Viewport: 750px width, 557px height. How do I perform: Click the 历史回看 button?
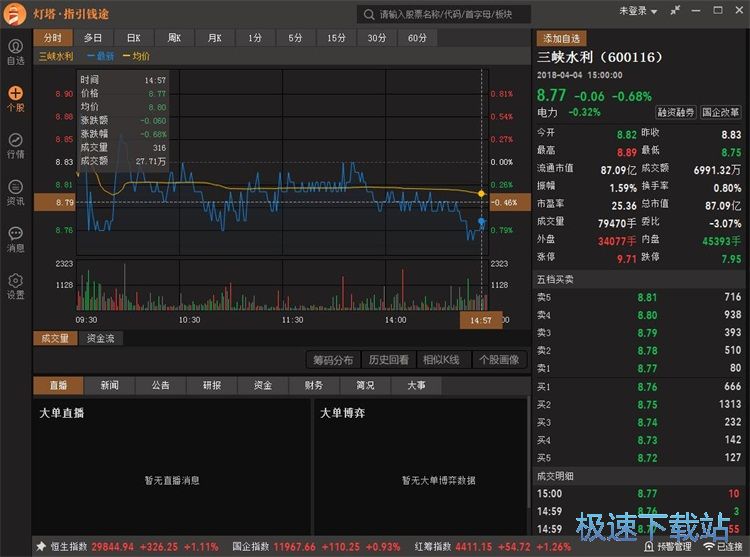coord(388,360)
